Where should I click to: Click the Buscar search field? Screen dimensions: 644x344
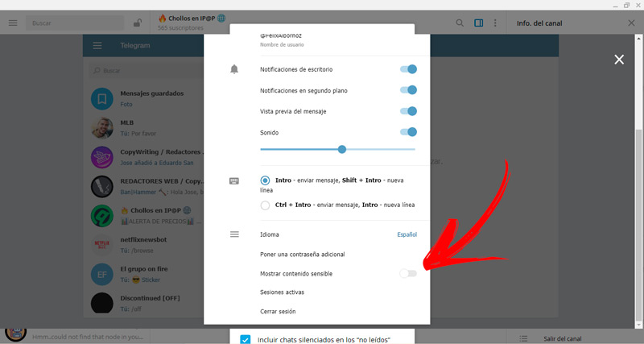click(76, 23)
